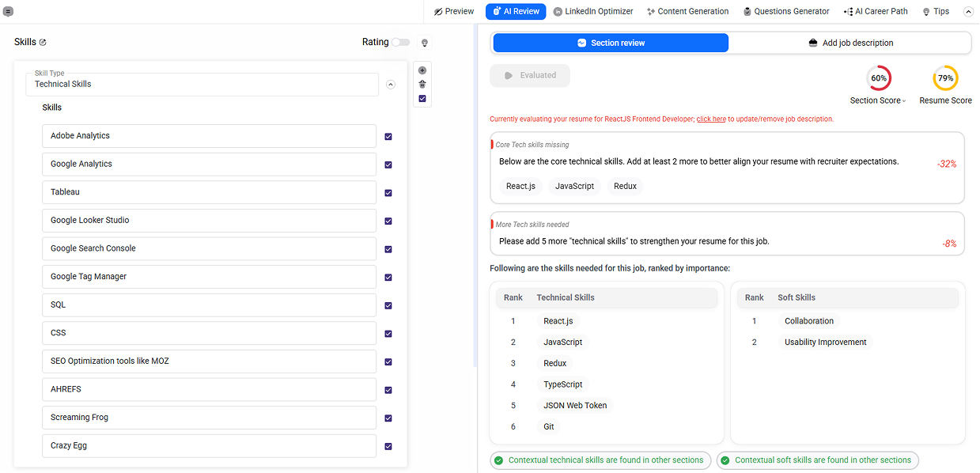Viewport: 980px width, 473px height.
Task: Click the Collaboration soft skill chip
Action: (809, 321)
